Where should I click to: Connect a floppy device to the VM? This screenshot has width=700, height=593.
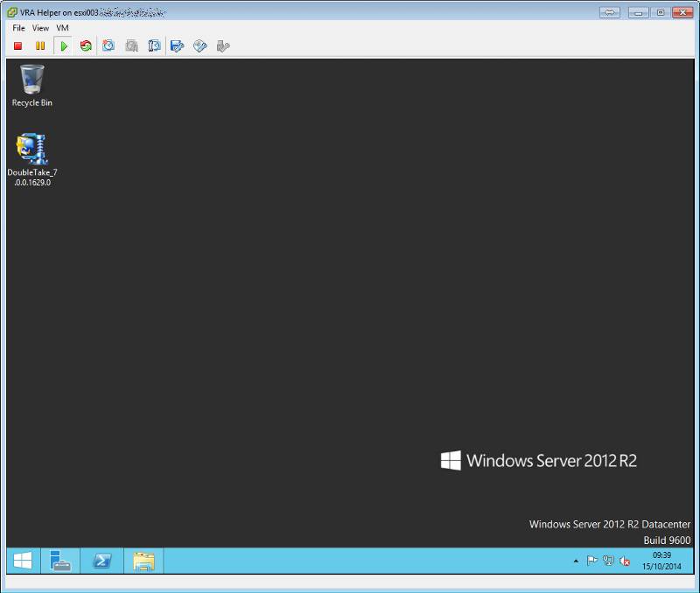178,46
